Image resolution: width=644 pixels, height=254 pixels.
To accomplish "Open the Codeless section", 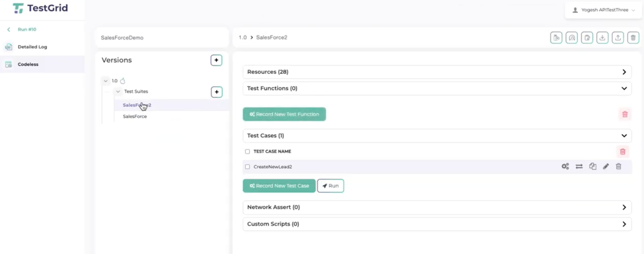I will click(x=28, y=64).
